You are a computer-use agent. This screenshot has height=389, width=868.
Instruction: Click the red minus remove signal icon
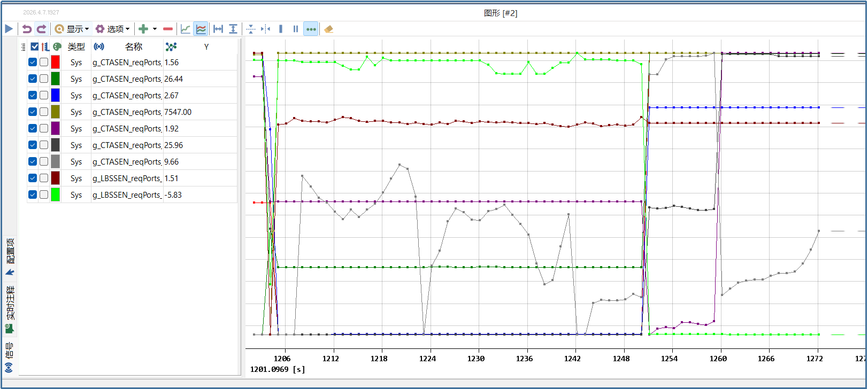168,29
